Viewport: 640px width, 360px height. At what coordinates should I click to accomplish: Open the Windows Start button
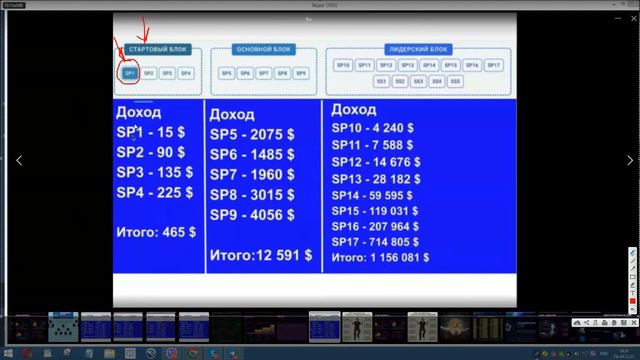(8, 353)
